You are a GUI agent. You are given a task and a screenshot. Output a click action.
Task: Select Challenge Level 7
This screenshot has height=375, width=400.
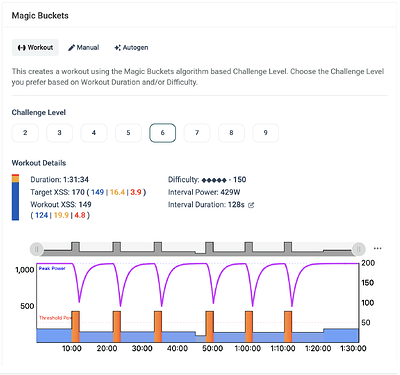pos(197,133)
